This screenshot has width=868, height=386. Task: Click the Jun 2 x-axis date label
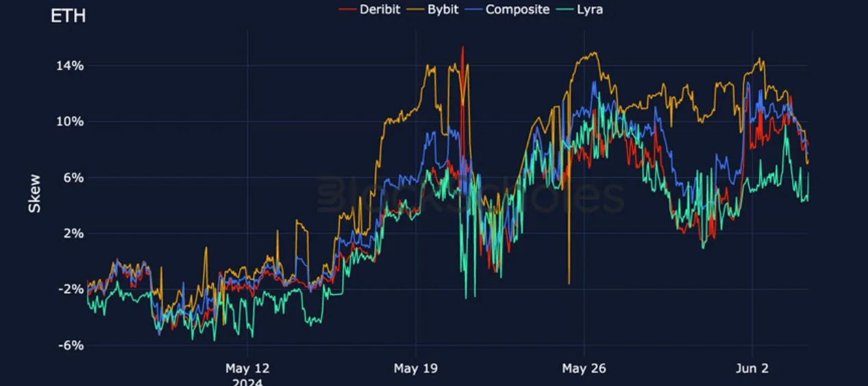(x=752, y=369)
